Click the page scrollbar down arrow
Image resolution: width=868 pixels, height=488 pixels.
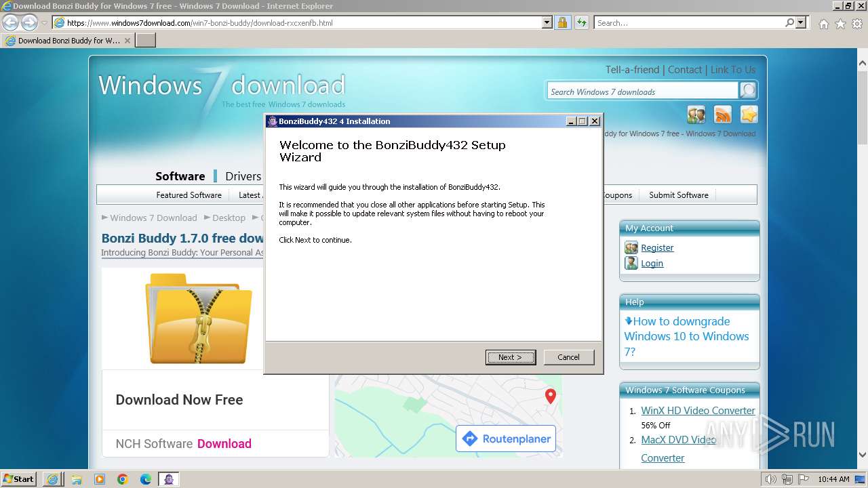[863, 455]
